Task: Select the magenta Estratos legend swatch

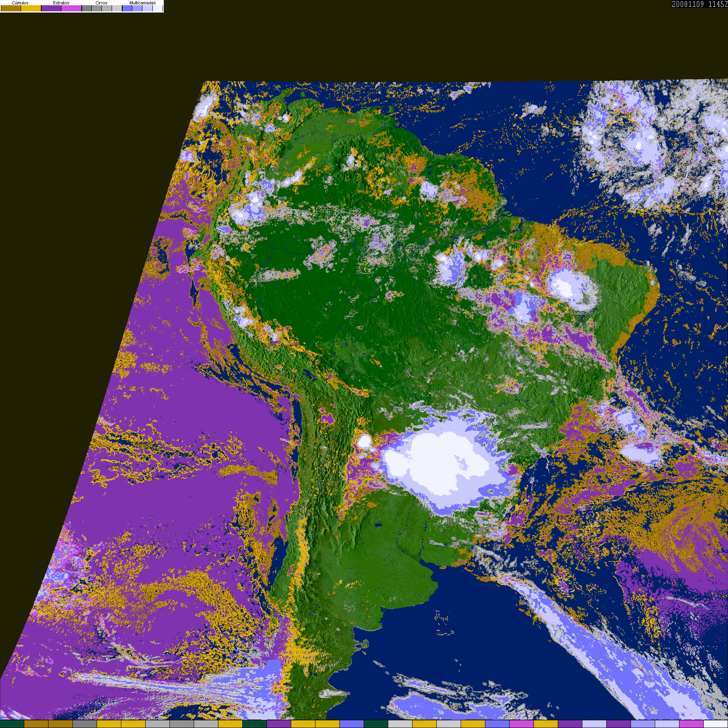Action: click(x=71, y=8)
